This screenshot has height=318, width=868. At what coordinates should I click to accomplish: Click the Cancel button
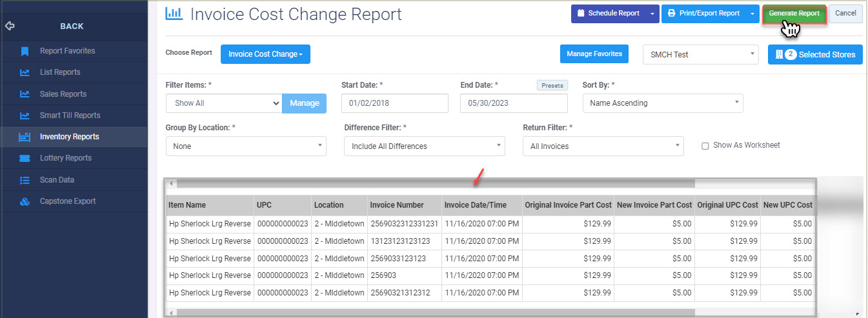[x=845, y=14]
